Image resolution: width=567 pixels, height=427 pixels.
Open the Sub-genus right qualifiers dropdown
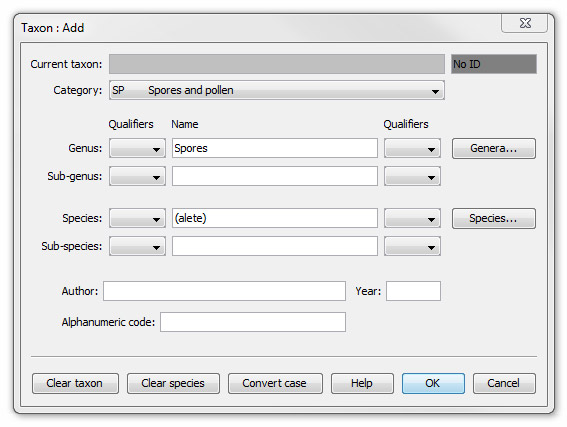(412, 176)
